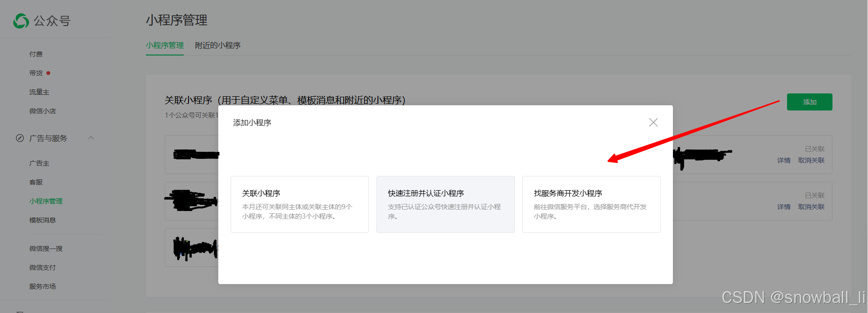The image size is (868, 313).
Task: Click 详情 link in first linked program row
Action: coord(784,160)
